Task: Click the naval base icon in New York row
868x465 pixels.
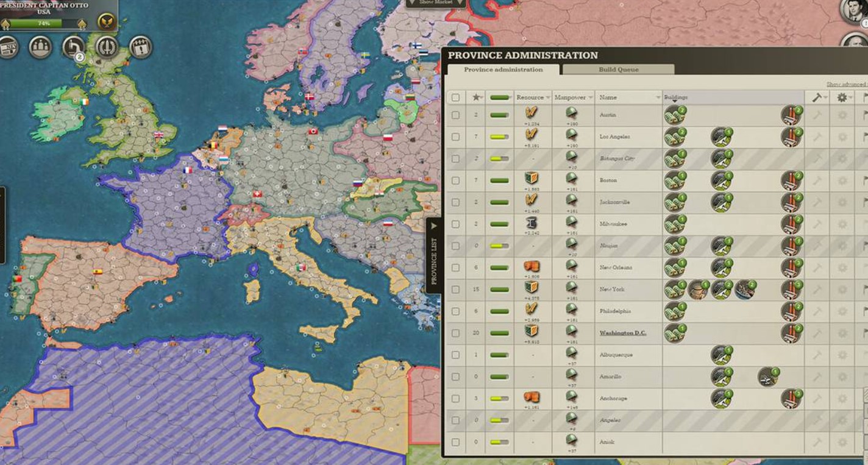Action: [745, 289]
